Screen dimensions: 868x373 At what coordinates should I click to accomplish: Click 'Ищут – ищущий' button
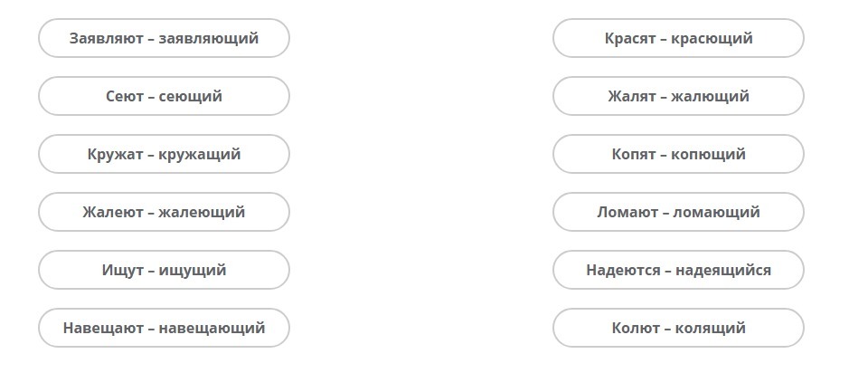tap(164, 270)
